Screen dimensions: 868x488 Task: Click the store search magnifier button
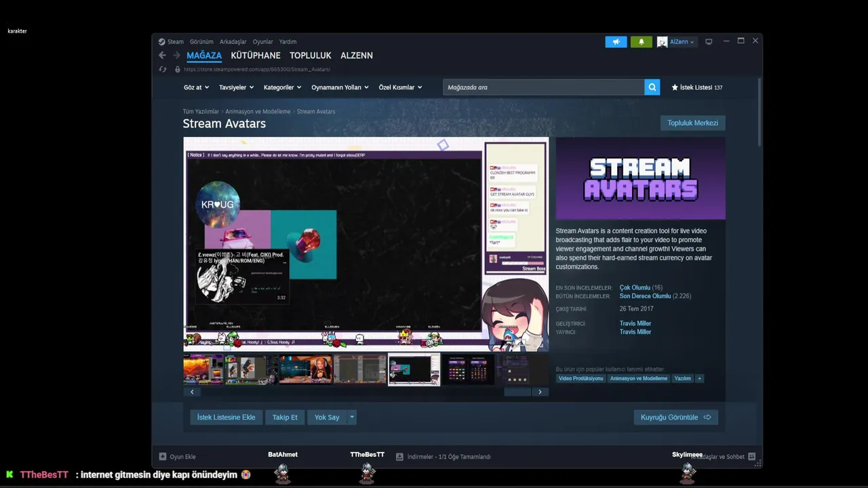pyautogui.click(x=652, y=87)
